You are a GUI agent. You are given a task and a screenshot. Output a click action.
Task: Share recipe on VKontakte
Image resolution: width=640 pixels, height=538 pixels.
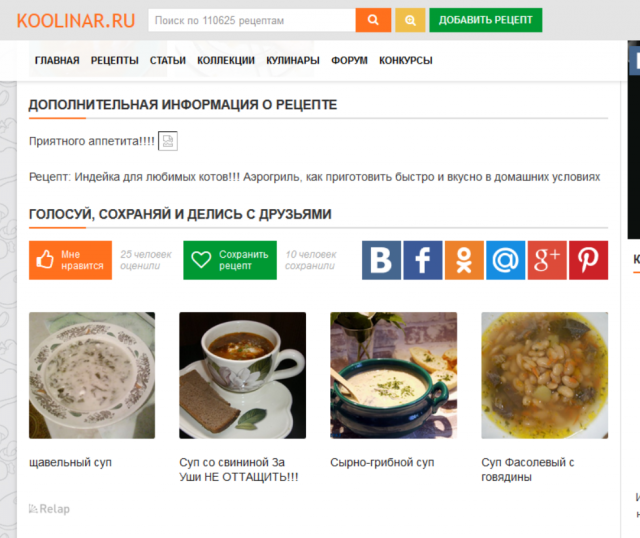click(381, 260)
